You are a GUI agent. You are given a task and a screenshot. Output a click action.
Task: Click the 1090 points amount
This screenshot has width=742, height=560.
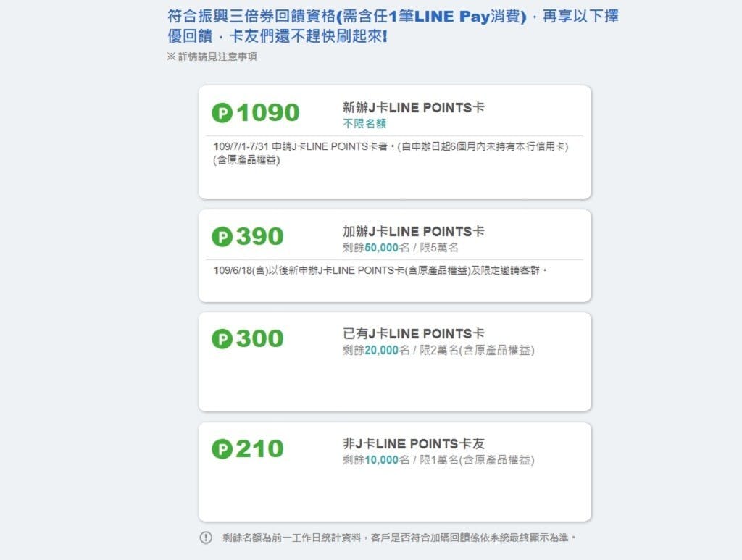267,113
